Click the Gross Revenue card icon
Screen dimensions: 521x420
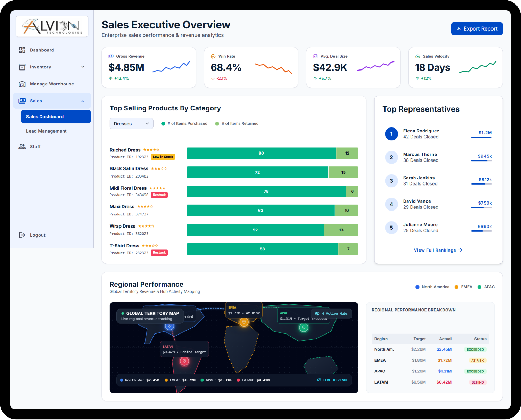tap(111, 56)
